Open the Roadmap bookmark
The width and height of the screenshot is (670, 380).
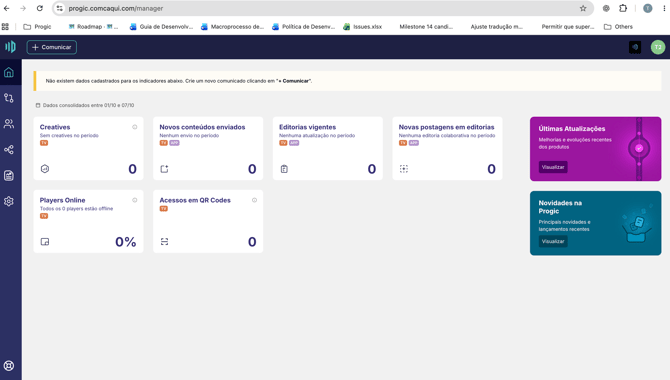click(x=93, y=27)
